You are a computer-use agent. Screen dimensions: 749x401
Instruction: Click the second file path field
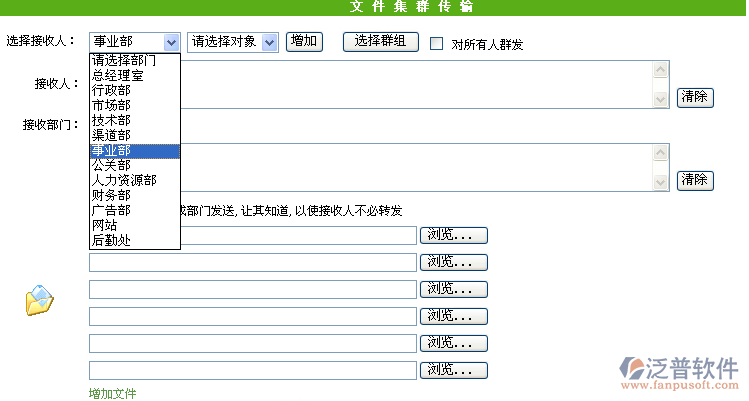tap(253, 263)
